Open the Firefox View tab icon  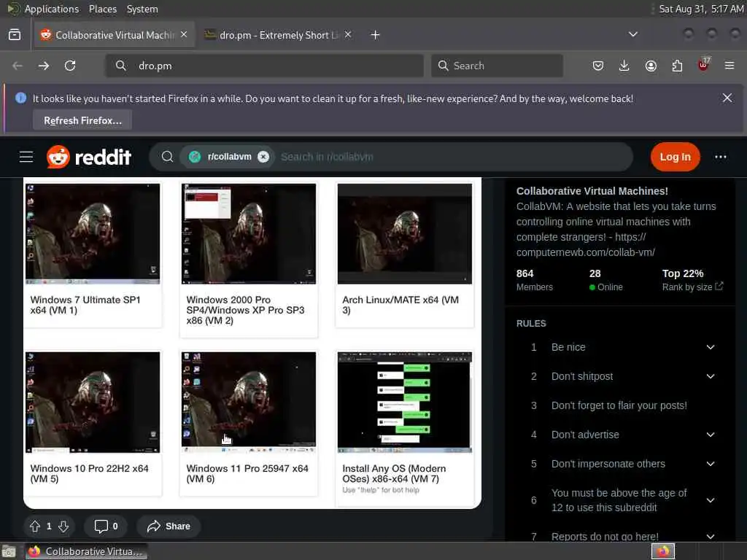point(15,35)
